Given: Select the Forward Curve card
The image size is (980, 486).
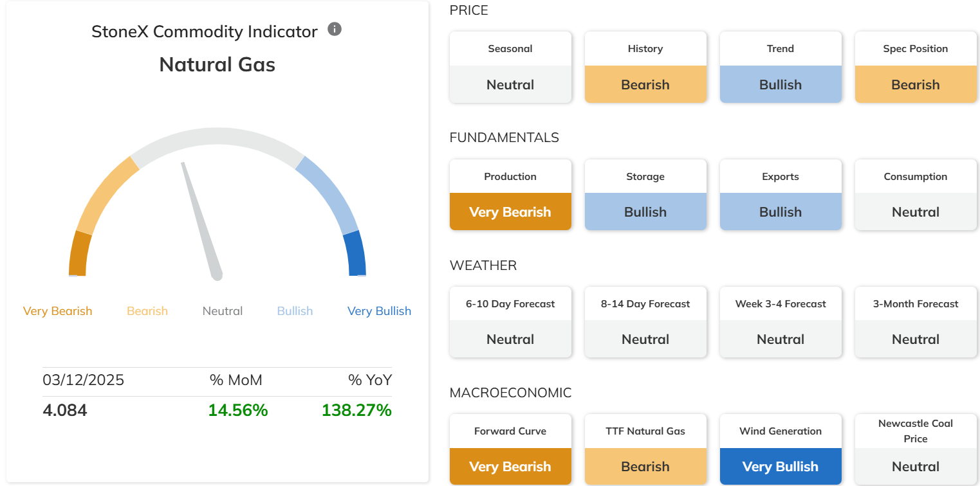Looking at the screenshot, I should coord(510,449).
